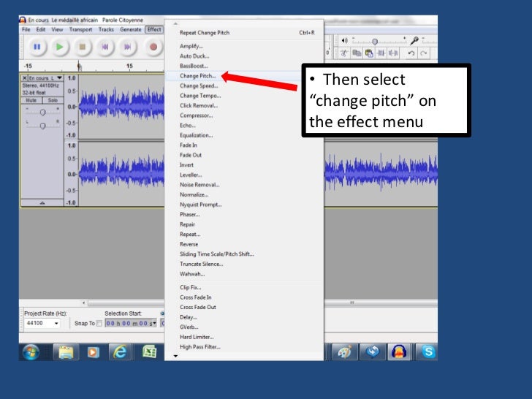Collapse the track with bottom arrow

[x=42, y=203]
